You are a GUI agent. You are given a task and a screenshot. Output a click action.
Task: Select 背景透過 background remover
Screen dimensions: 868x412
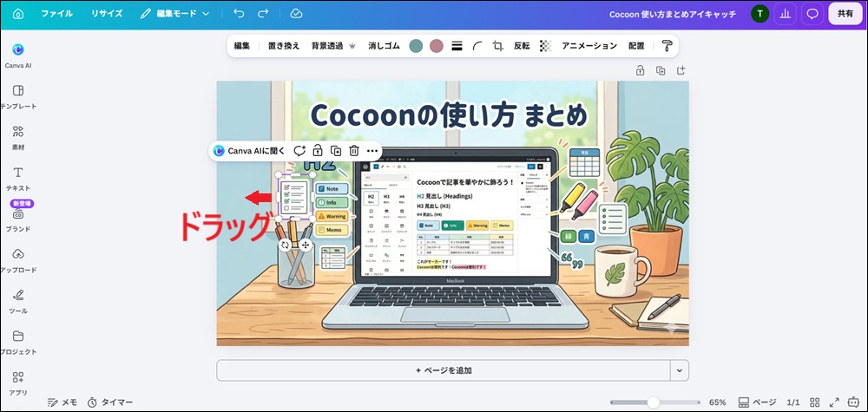tap(332, 46)
